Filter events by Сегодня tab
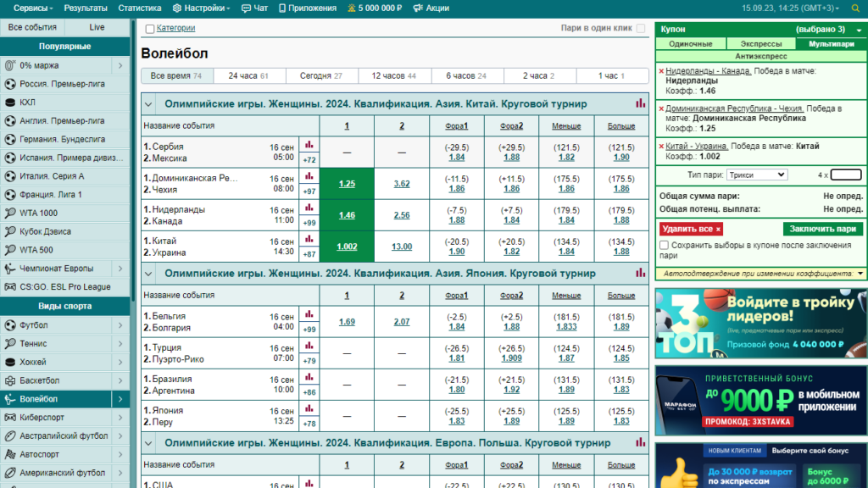The image size is (868, 488). (x=321, y=75)
